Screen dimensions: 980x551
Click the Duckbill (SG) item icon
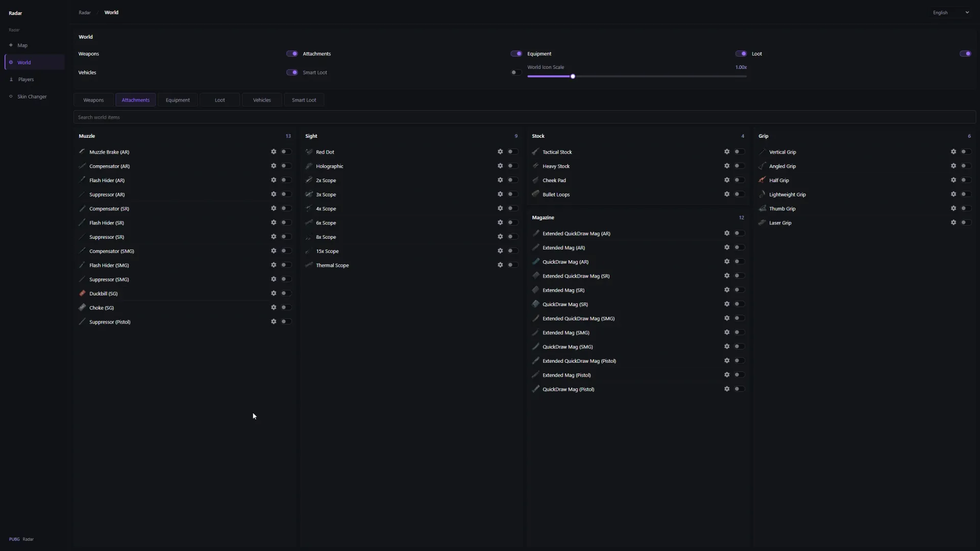tap(82, 293)
